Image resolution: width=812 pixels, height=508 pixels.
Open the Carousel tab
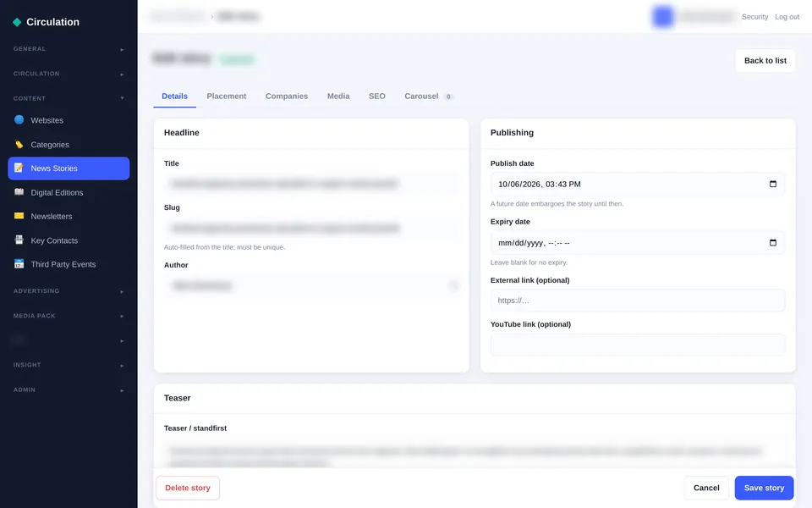(429, 97)
